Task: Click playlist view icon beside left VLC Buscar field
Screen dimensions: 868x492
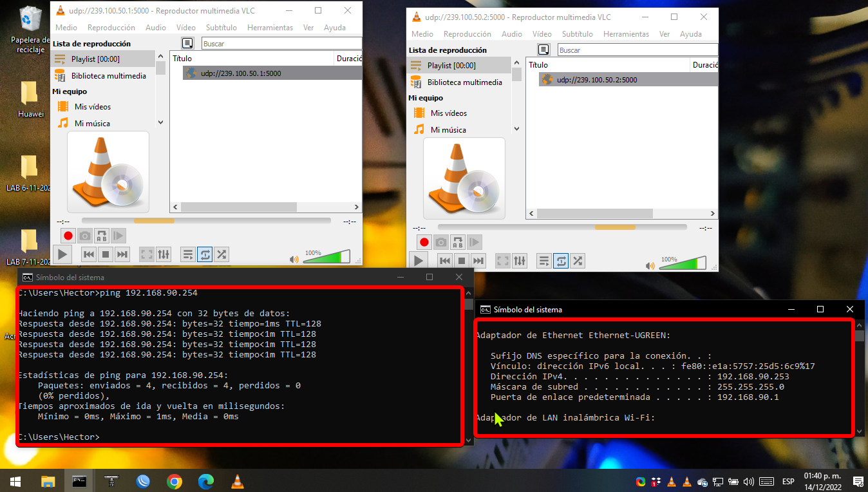Action: (187, 43)
